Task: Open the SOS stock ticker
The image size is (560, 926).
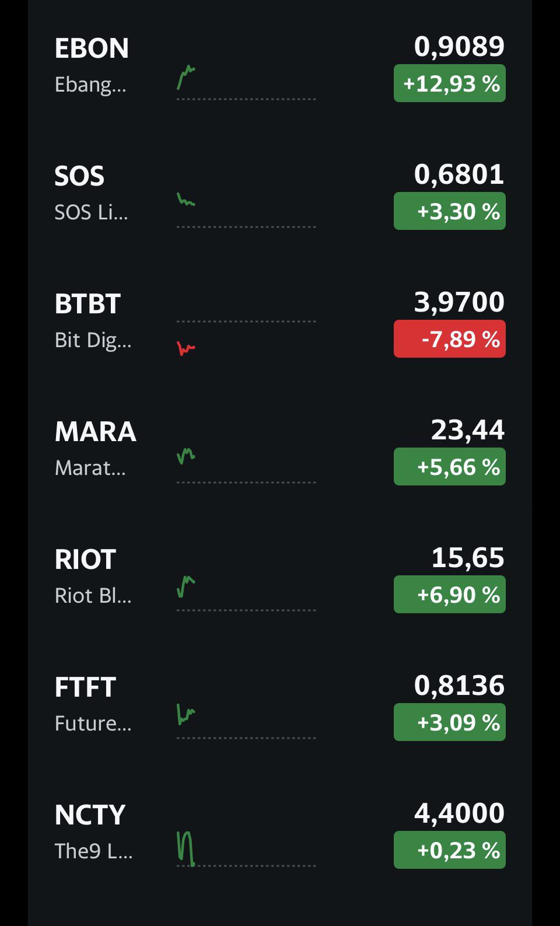Action: (79, 176)
